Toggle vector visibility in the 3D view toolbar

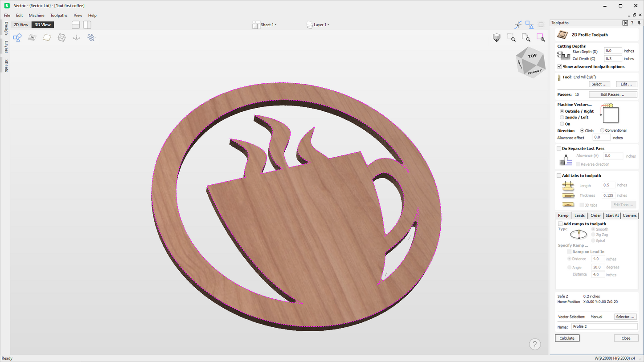click(x=17, y=37)
